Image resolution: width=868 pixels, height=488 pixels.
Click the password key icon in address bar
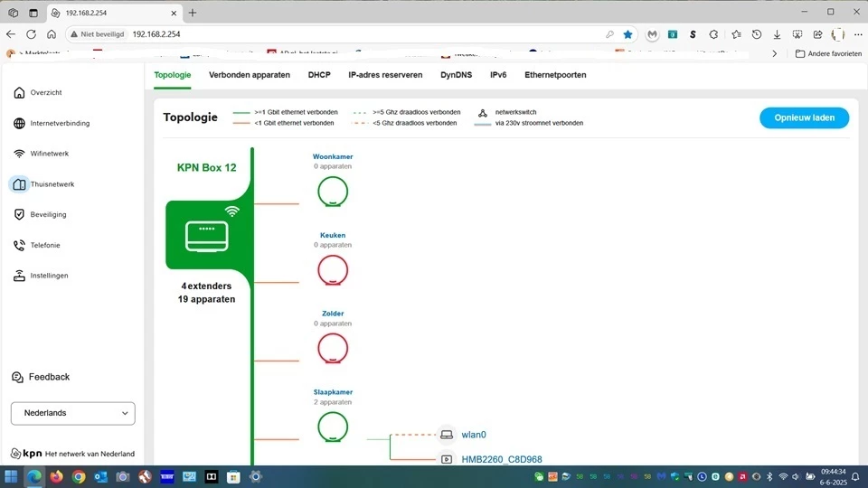tap(609, 34)
